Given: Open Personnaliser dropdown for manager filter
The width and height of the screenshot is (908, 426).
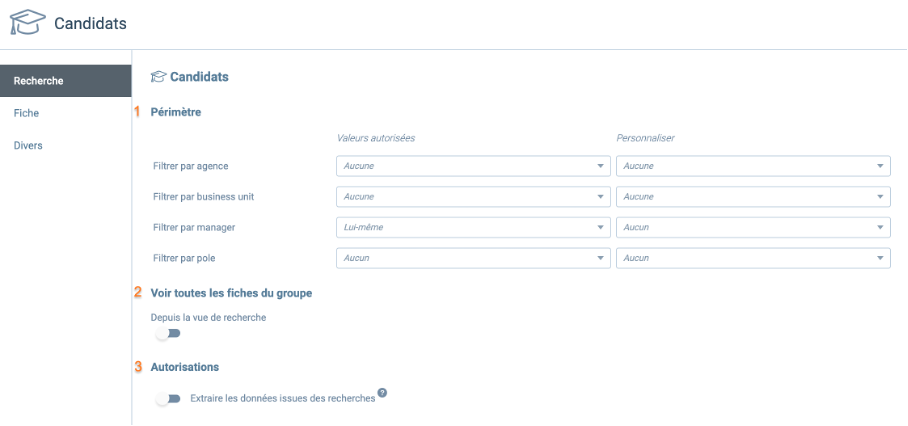Looking at the screenshot, I should click(x=753, y=227).
